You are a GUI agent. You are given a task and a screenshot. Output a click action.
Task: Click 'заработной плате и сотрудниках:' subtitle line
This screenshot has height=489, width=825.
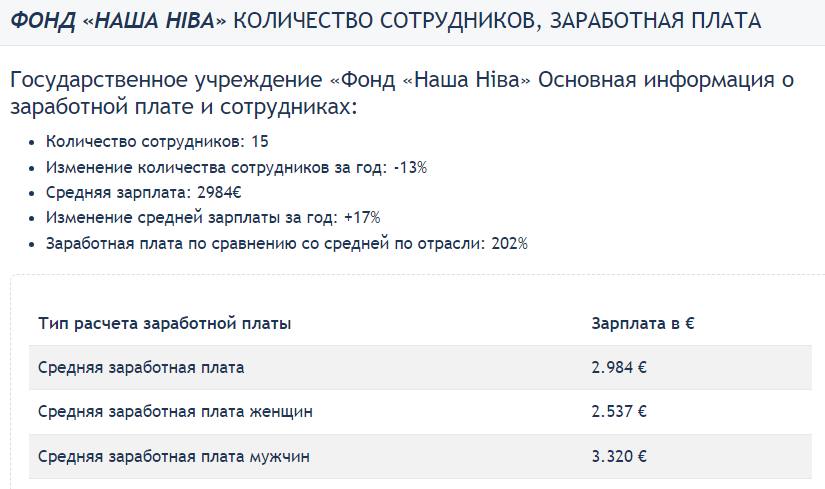point(184,107)
